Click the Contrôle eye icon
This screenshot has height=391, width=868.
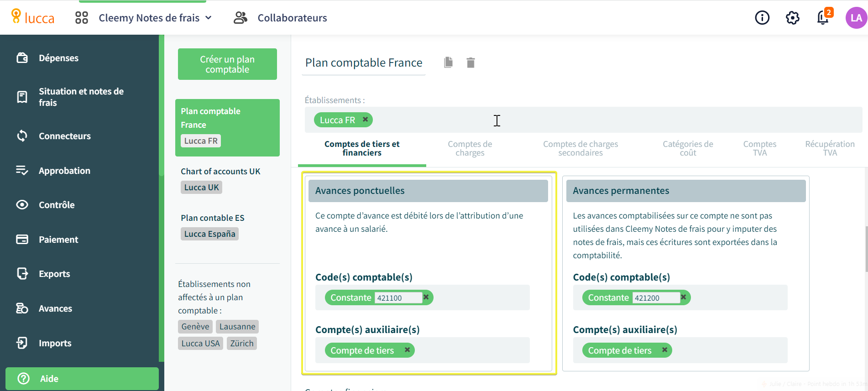[x=22, y=204]
